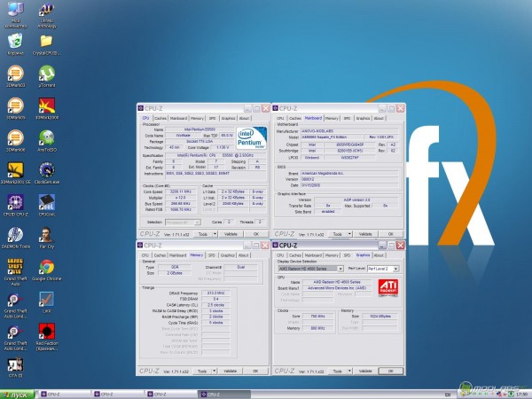Viewport: 532px width, 399px height.
Task: Switch to About tab in Mainboard window
Action: pos(379,118)
